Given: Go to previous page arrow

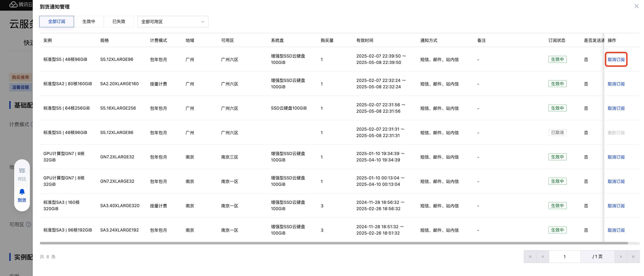Looking at the screenshot, I should [543, 257].
